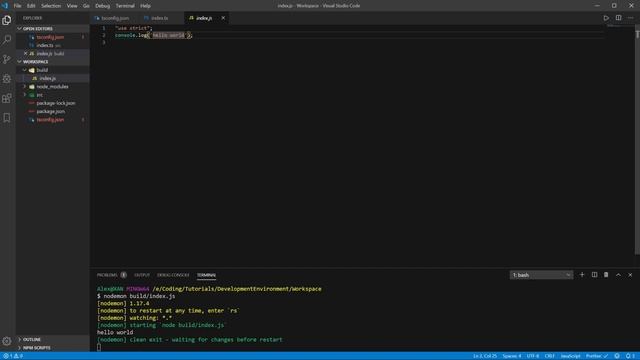Maximize the terminal panel size
The image size is (640, 360).
pos(618,275)
